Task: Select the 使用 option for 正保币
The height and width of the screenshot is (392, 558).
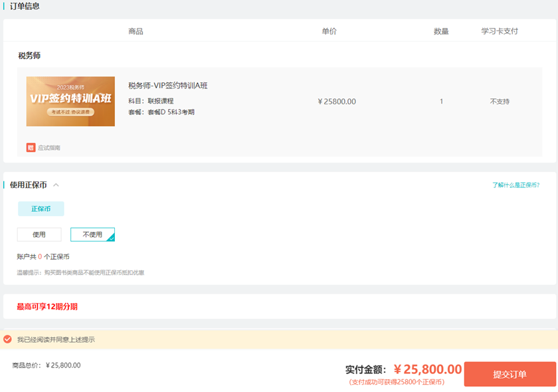Action: pyautogui.click(x=39, y=235)
